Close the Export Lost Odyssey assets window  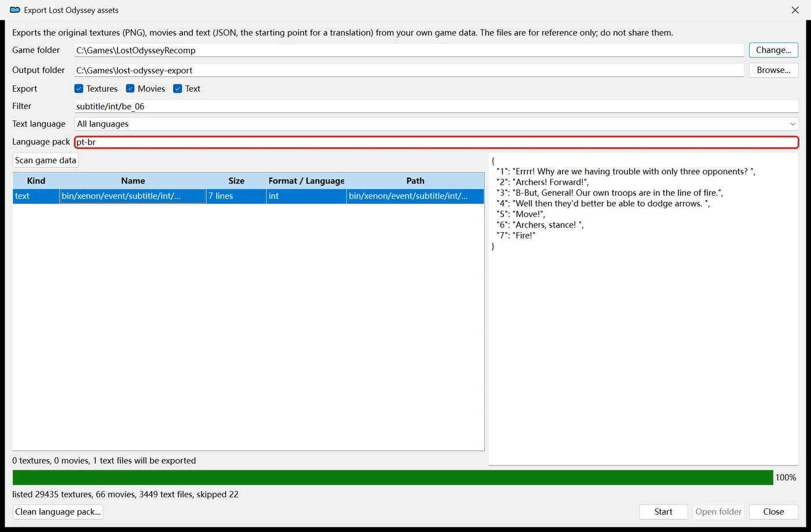point(795,10)
